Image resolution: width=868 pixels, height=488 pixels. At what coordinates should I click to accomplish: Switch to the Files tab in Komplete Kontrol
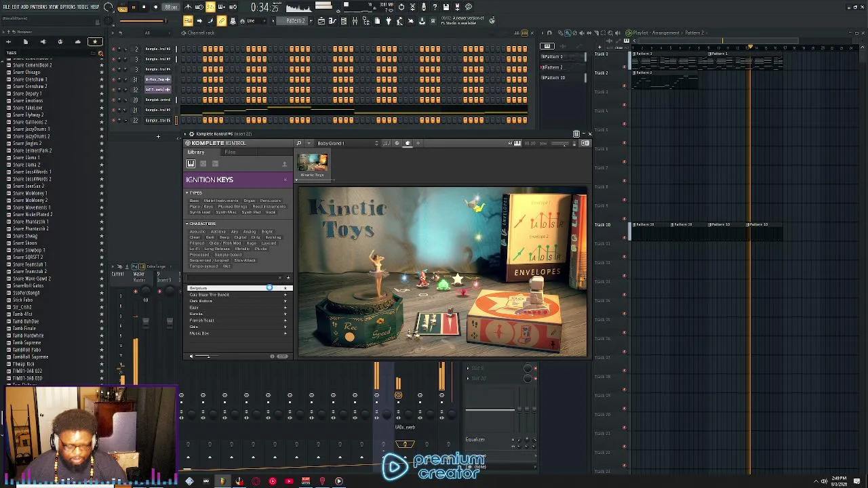coord(230,152)
